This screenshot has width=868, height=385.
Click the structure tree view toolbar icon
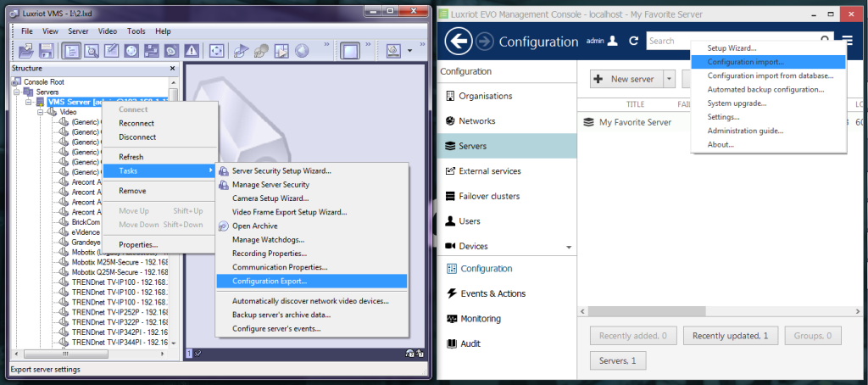[x=71, y=51]
